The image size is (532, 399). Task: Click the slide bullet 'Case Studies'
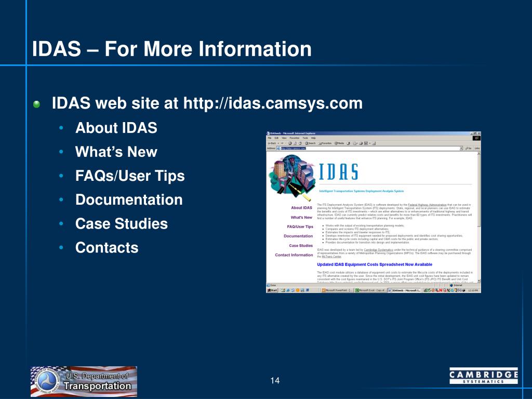click(122, 223)
